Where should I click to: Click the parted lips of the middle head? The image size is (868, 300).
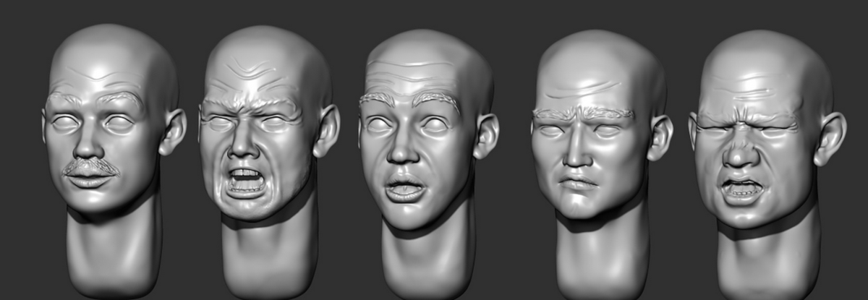click(404, 189)
